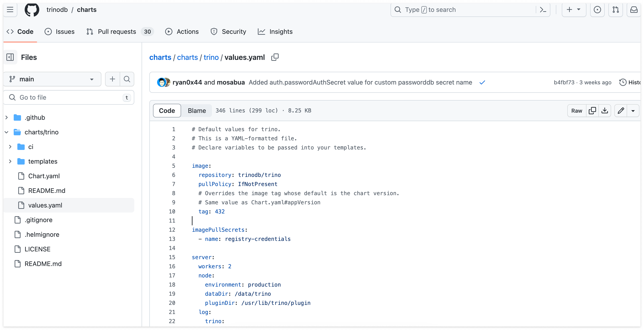The width and height of the screenshot is (644, 330).
Task: Open the main branch dropdown
Action: [52, 79]
